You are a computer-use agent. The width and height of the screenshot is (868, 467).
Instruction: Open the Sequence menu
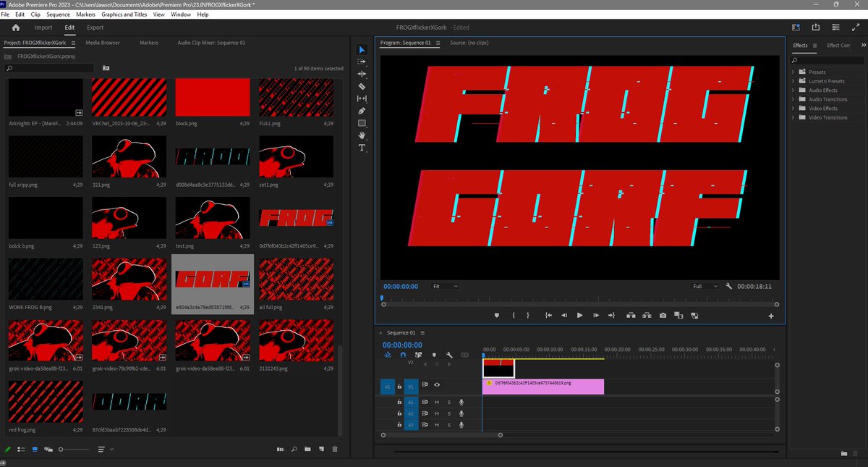click(x=57, y=14)
